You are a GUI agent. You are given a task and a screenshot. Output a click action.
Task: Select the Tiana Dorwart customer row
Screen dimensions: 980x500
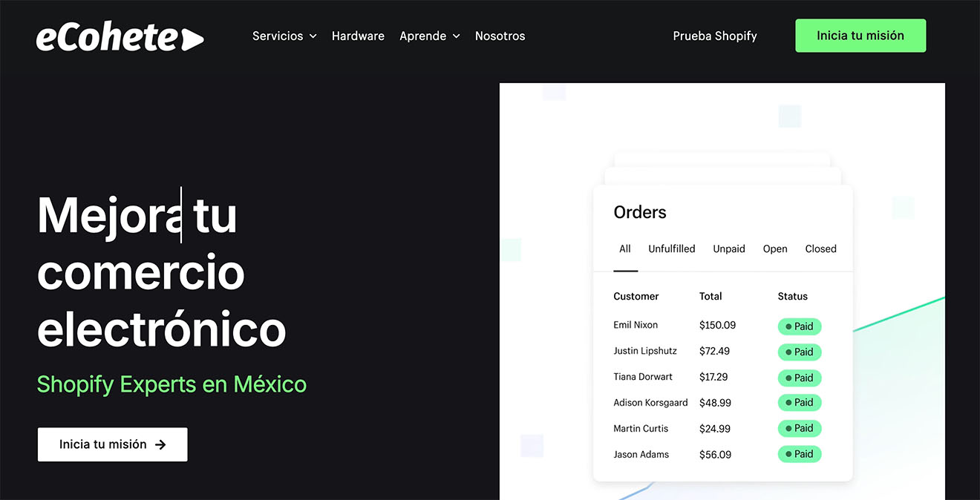pyautogui.click(x=643, y=377)
